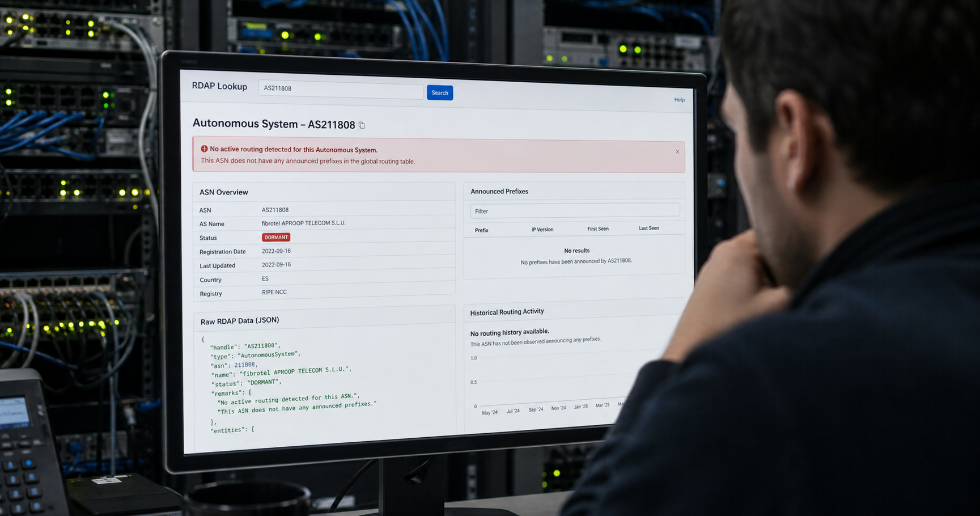Click the red alert warning icon
The height and width of the screenshot is (516, 980).
[x=204, y=149]
